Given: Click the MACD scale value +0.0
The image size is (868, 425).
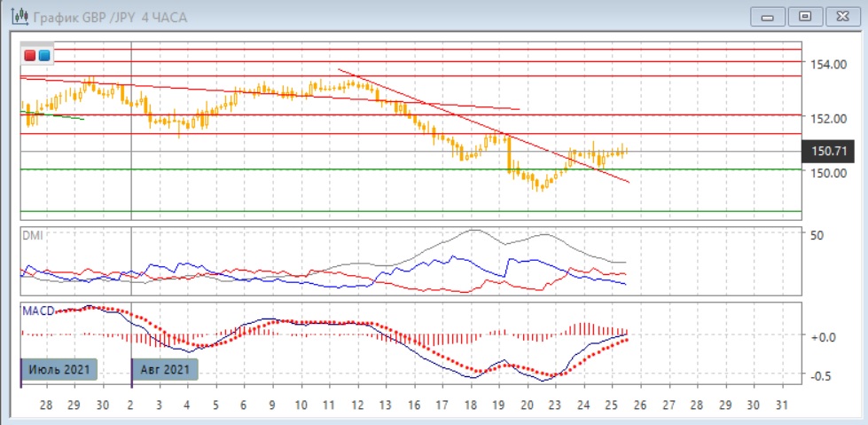Looking at the screenshot, I should [822, 336].
